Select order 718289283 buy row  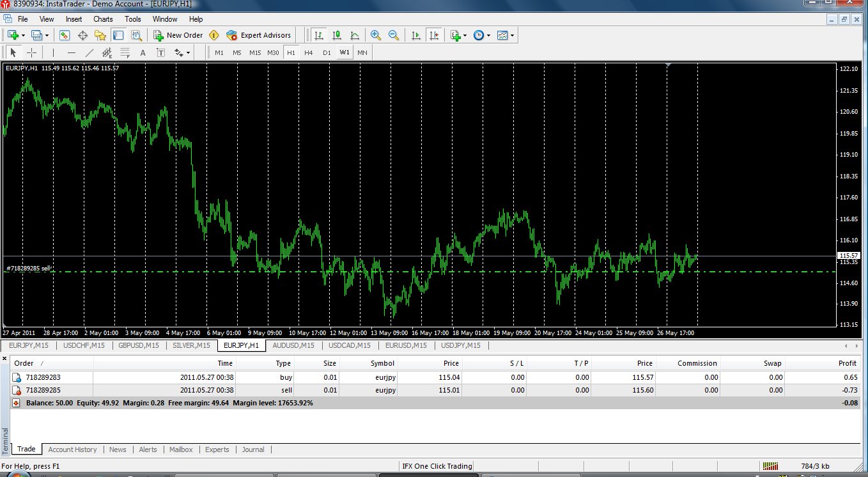tap(435, 377)
